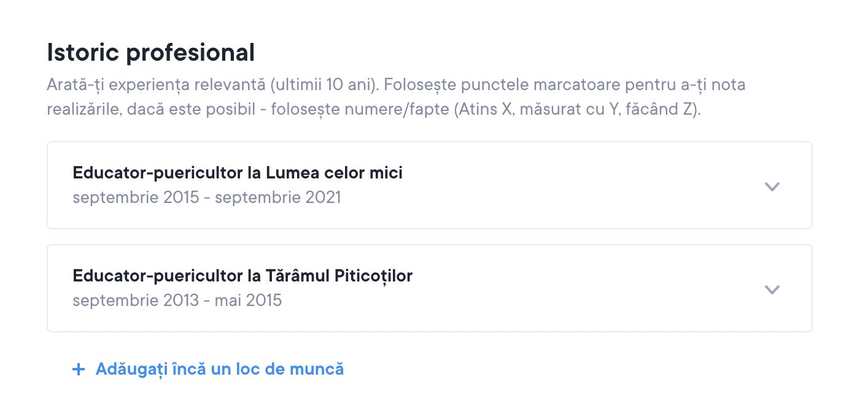Click the 'Lumea celor mici' employer name
Image resolution: width=868 pixels, height=417 pixels.
[x=335, y=174]
